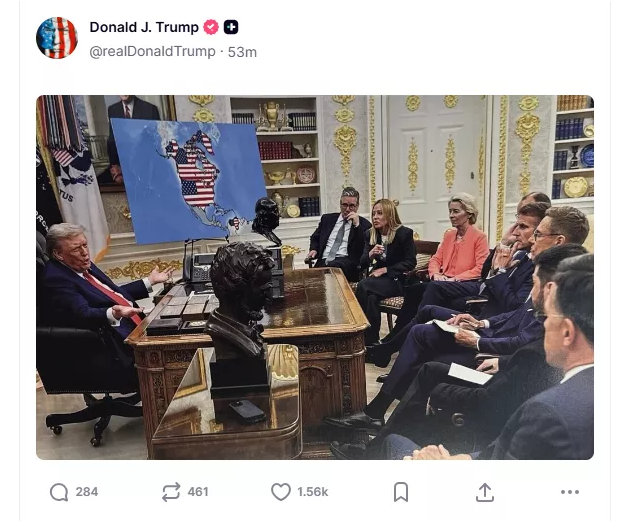Open the three-dot more options menu
Viewport: 620px width, 521px height.
570,492
